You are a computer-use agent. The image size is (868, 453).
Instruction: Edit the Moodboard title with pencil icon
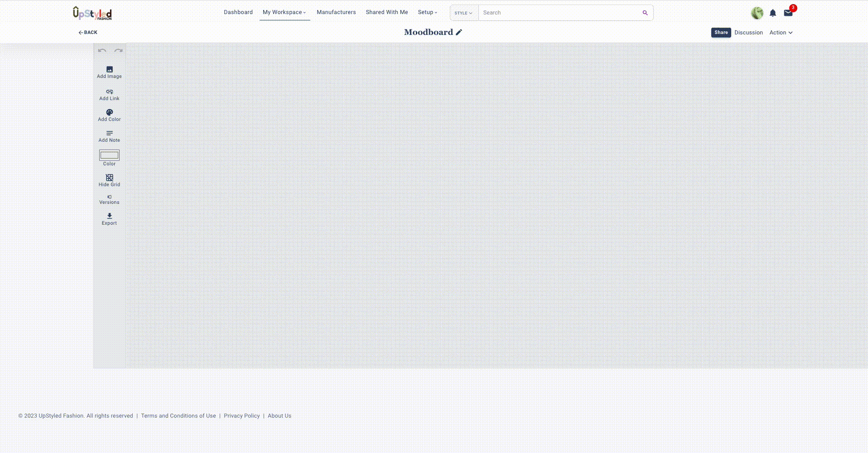click(x=459, y=32)
